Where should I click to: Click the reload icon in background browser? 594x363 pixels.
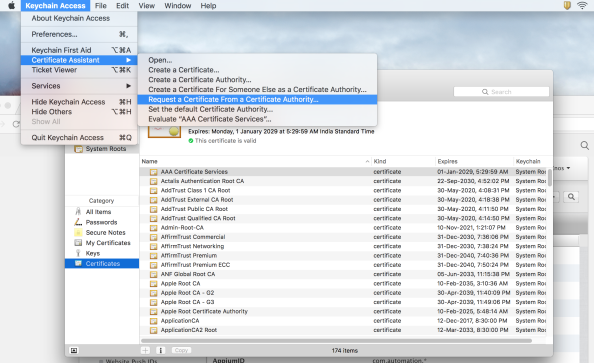[16, 124]
